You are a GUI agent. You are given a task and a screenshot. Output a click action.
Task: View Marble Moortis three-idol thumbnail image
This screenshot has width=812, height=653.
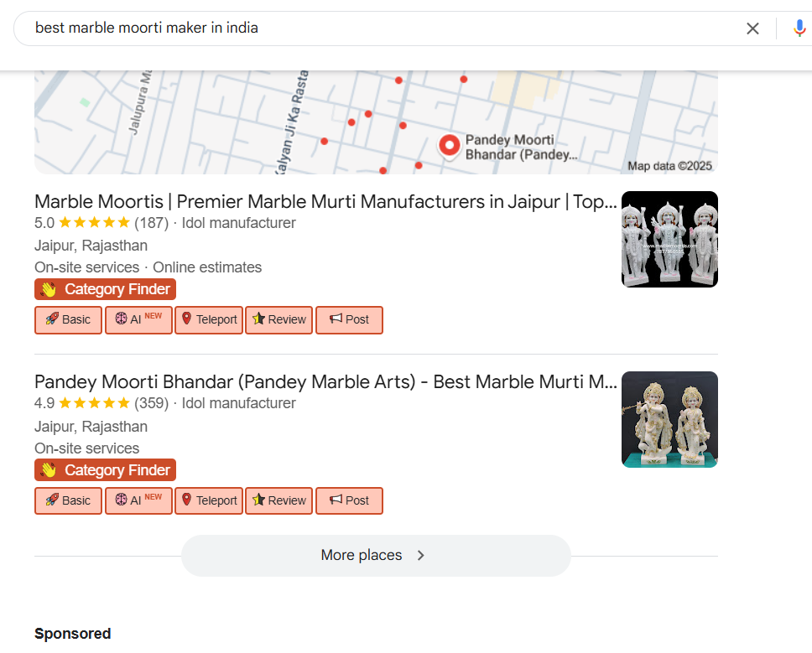coord(669,240)
